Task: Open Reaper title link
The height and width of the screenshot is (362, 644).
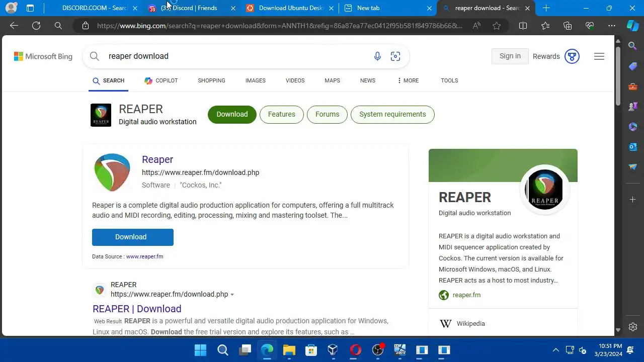Action: point(157,159)
